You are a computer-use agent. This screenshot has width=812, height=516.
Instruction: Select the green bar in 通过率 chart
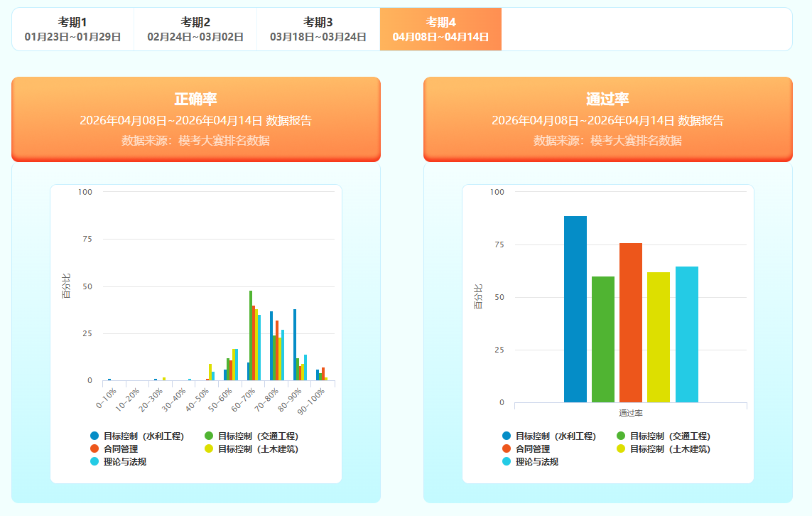[603, 340]
